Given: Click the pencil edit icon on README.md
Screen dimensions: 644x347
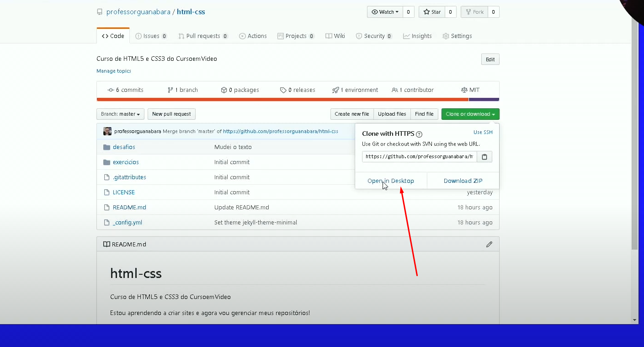Looking at the screenshot, I should pyautogui.click(x=489, y=244).
